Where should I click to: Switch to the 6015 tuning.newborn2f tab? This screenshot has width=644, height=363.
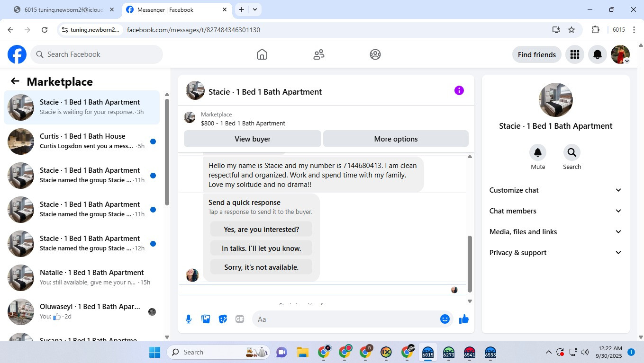pos(64,9)
